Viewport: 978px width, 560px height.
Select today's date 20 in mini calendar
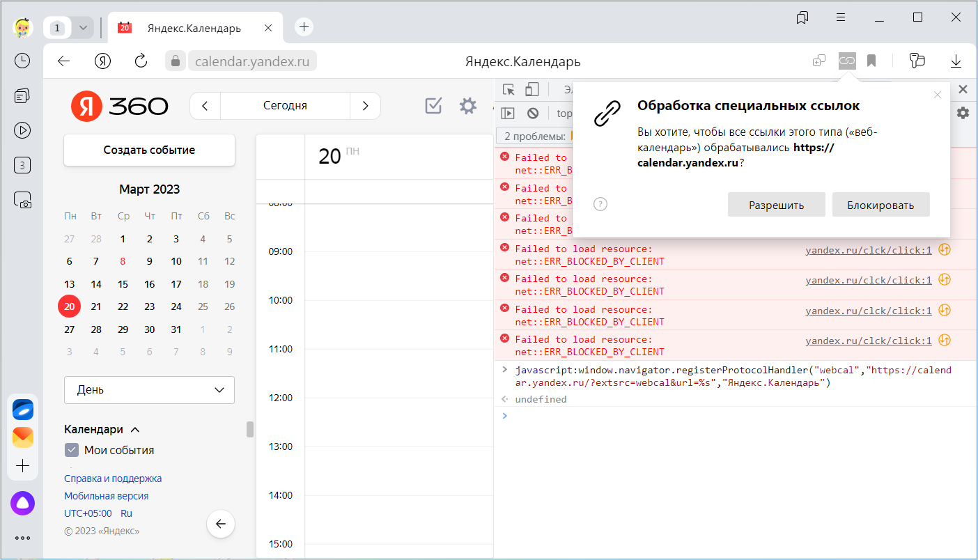click(69, 306)
